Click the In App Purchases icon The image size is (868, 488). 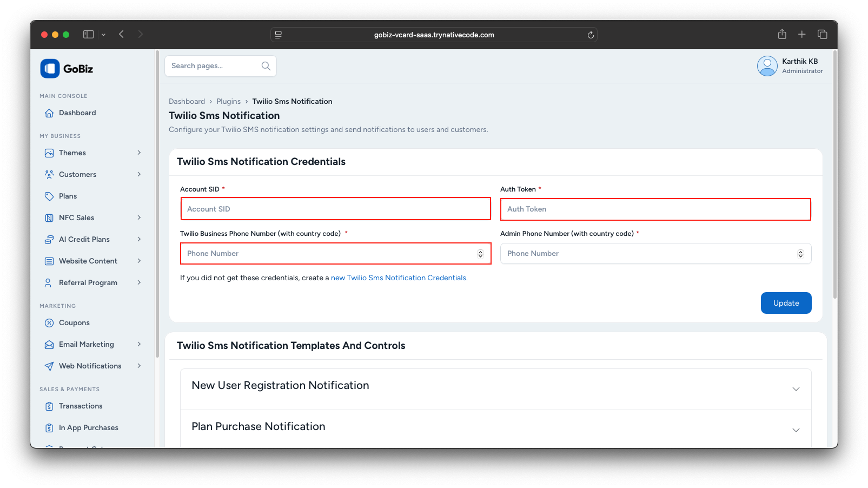49,428
